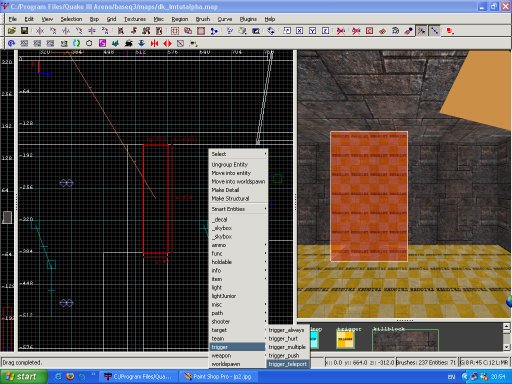Click the z-axis flip toolbar icon

click(92, 31)
